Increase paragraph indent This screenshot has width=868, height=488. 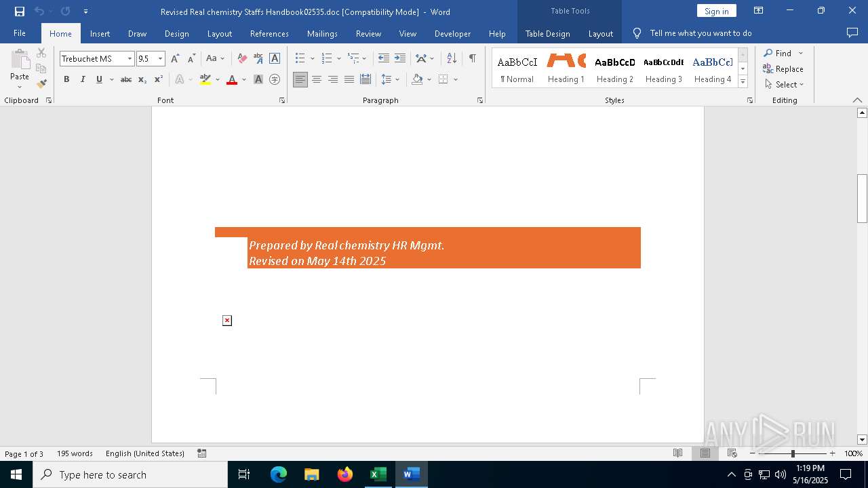point(400,58)
